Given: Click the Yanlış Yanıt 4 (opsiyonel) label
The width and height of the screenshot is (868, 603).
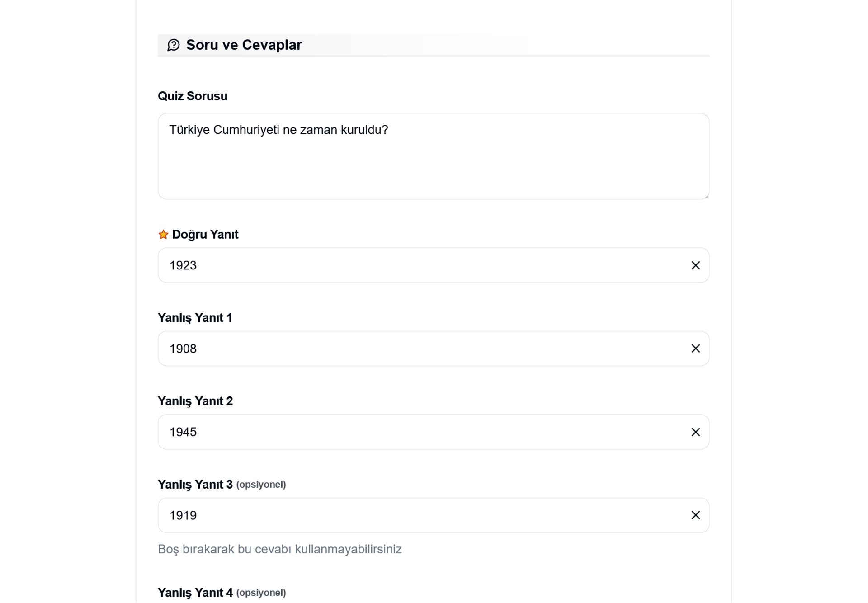Looking at the screenshot, I should coord(222,593).
